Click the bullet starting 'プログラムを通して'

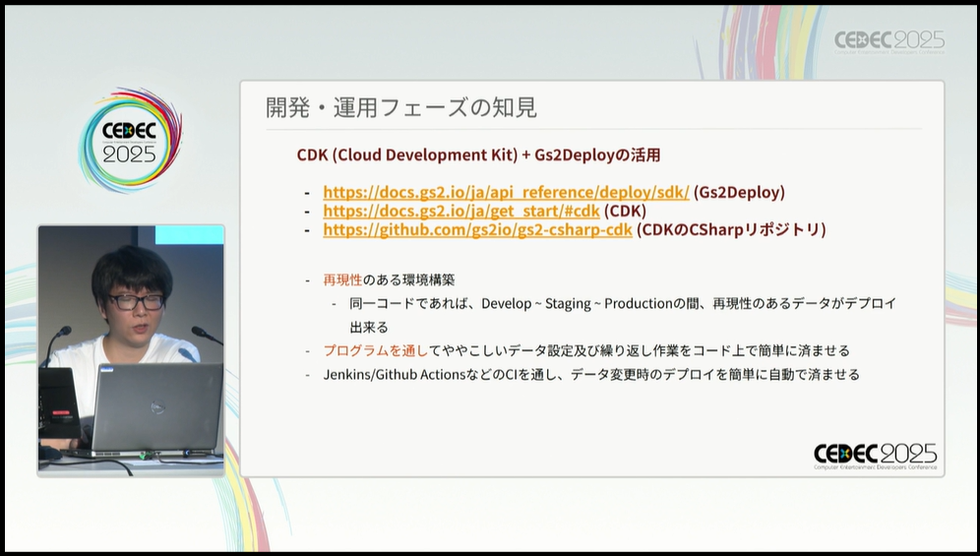586,350
